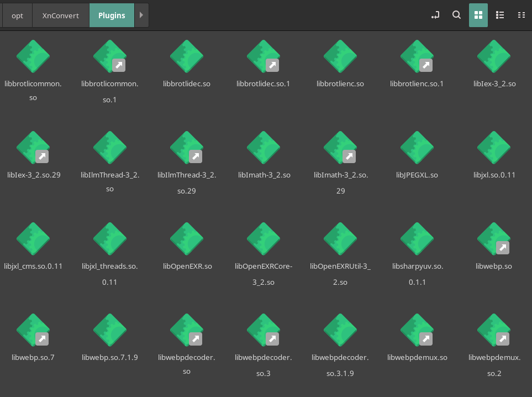Click the libbrotlidec.so.1 filename label

click(263, 84)
